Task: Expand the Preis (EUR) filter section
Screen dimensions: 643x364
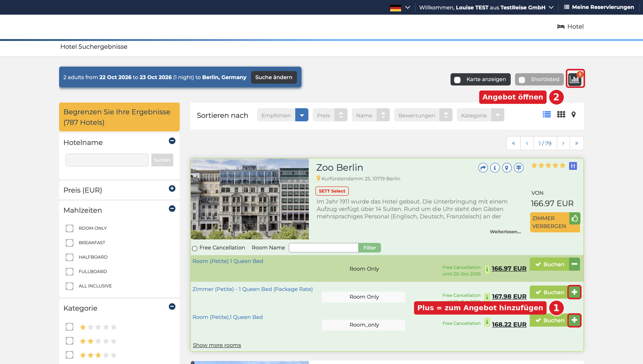Action: pos(172,188)
